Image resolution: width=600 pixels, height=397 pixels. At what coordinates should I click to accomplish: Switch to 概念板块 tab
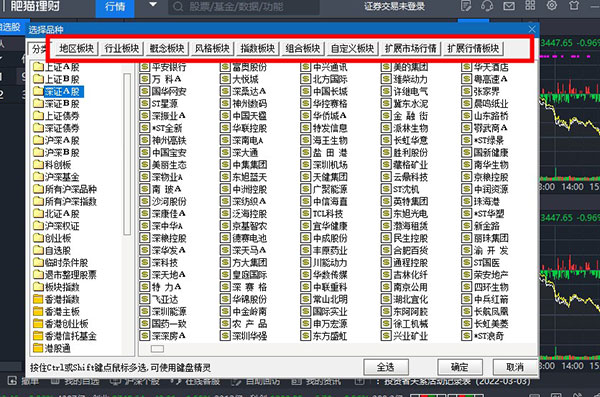pyautogui.click(x=167, y=48)
